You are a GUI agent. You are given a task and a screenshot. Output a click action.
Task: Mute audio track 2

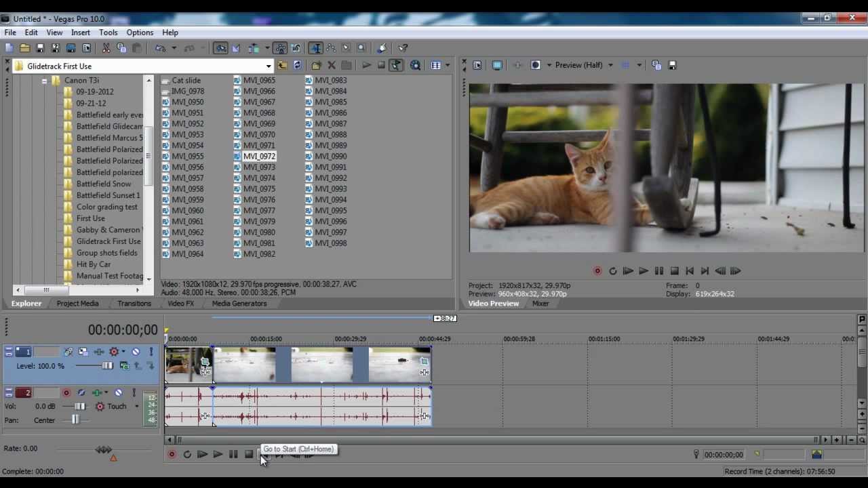[x=119, y=392]
